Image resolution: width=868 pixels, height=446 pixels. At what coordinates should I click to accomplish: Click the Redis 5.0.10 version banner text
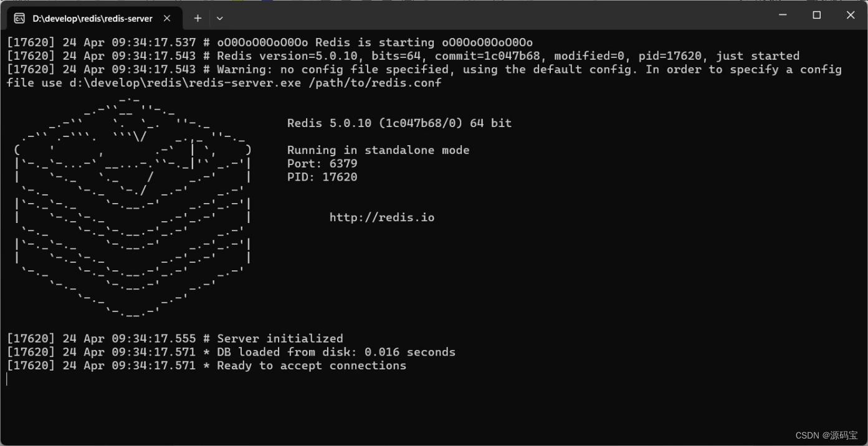[x=399, y=123]
